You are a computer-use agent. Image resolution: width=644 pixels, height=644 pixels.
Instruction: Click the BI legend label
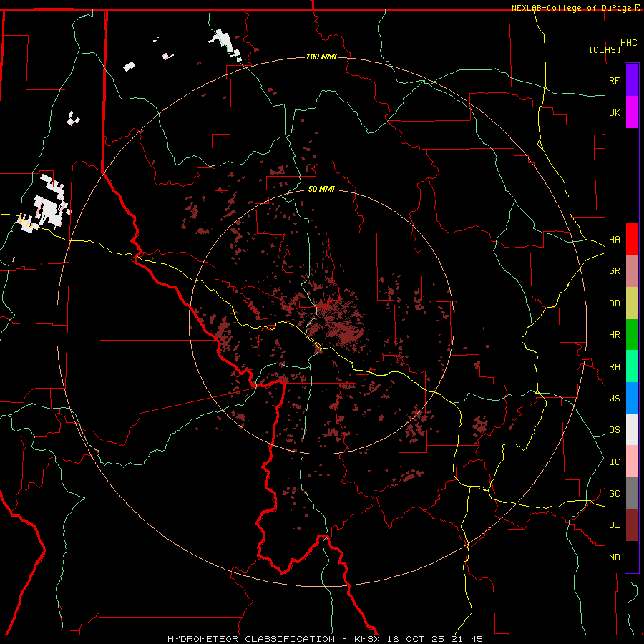point(614,525)
